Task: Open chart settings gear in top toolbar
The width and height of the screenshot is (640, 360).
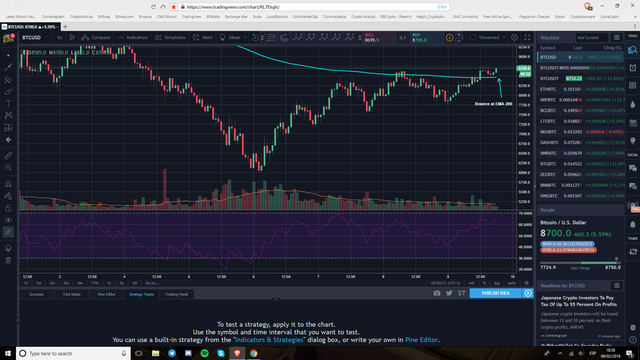Action: (514, 38)
